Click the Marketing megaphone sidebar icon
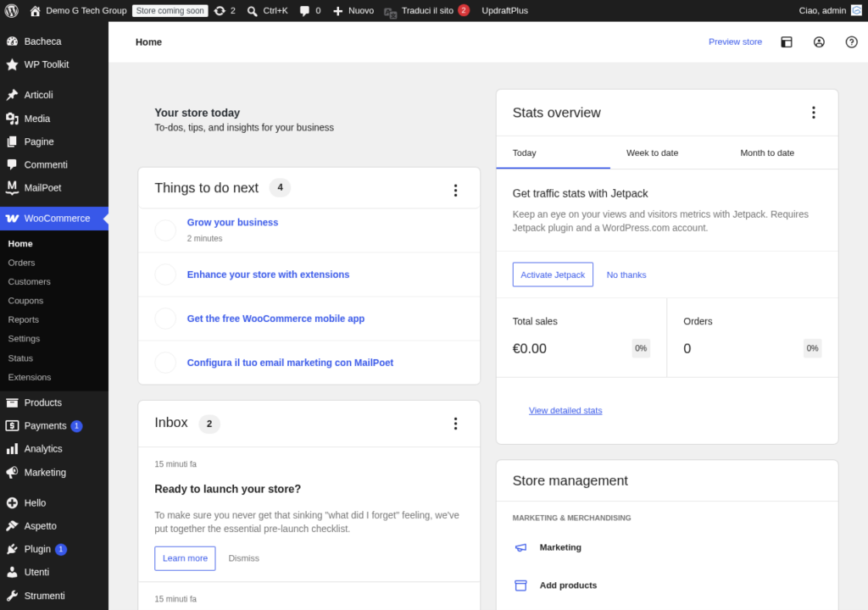 (12, 472)
